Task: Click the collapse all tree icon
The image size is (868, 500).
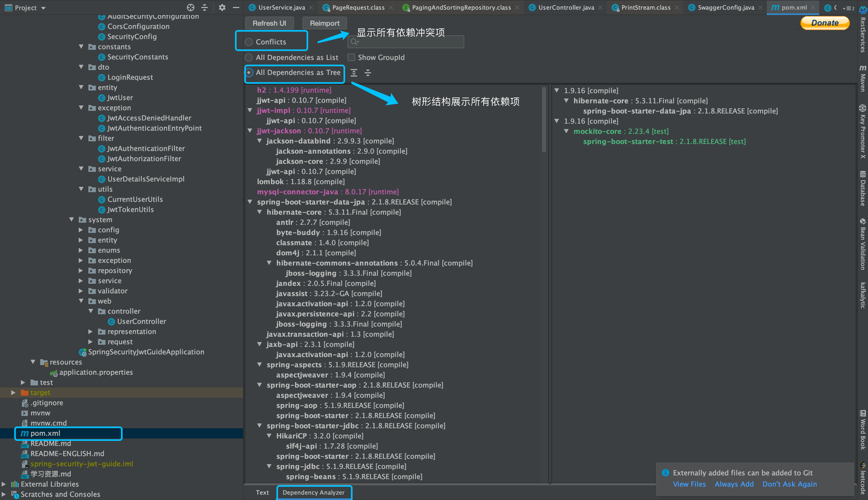Action: click(x=368, y=73)
